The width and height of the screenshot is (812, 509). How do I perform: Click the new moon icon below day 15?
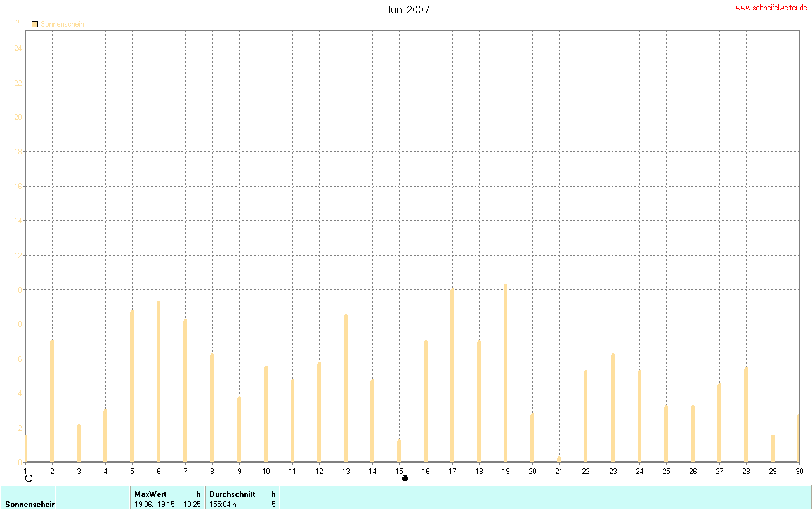(405, 478)
